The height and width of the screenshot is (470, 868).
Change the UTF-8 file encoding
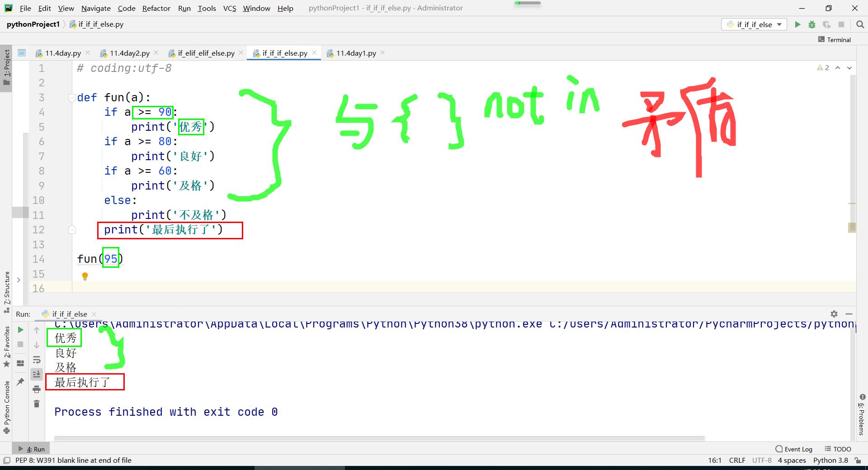click(762, 461)
